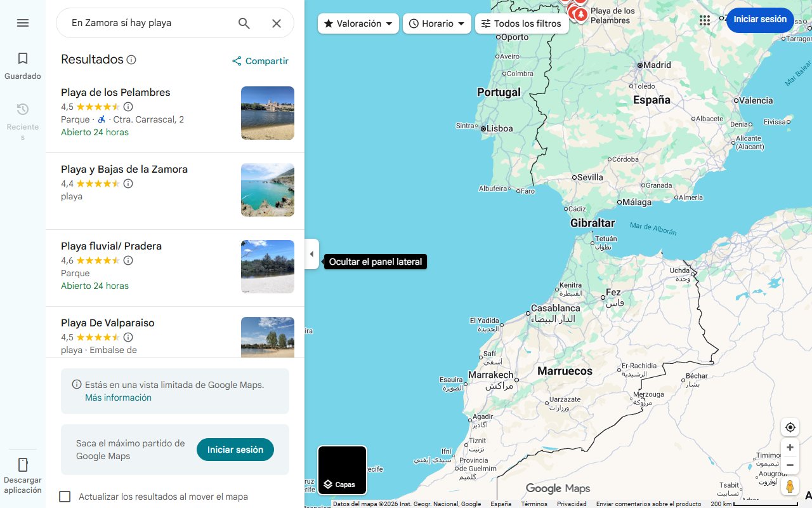Open the Valoración filter dropdown
The height and width of the screenshot is (508, 812).
point(358,23)
